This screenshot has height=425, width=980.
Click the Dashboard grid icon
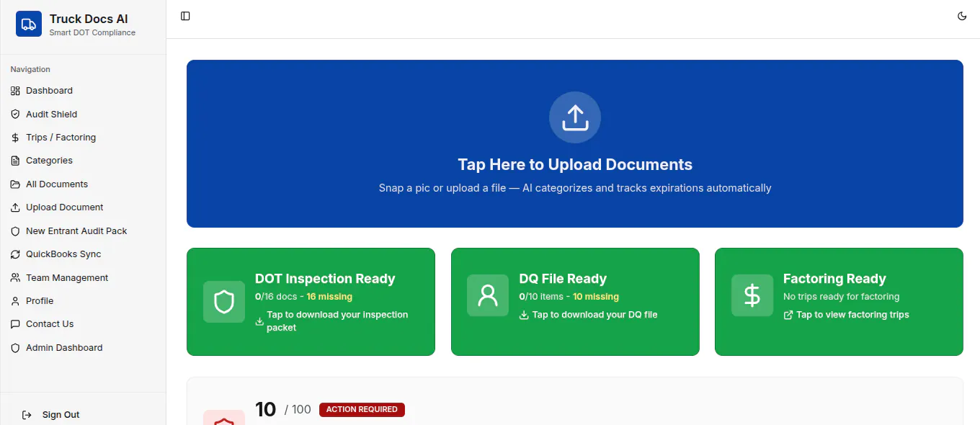click(15, 91)
